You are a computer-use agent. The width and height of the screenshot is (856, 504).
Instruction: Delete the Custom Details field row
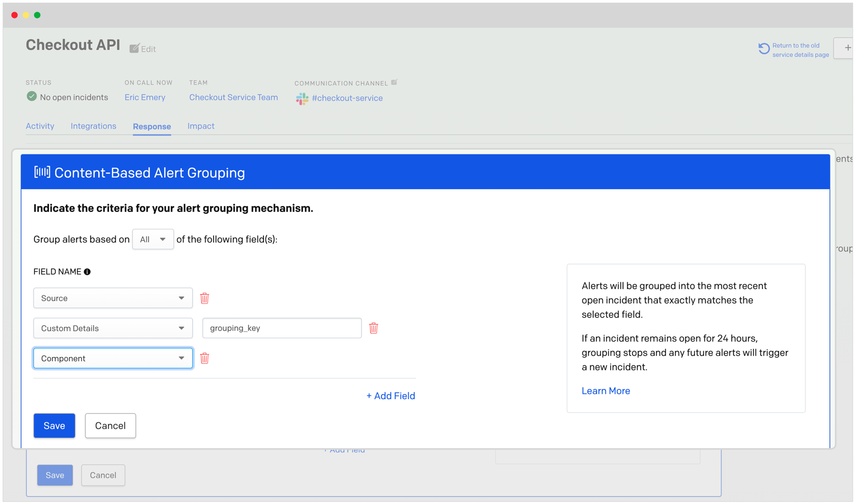pyautogui.click(x=374, y=328)
